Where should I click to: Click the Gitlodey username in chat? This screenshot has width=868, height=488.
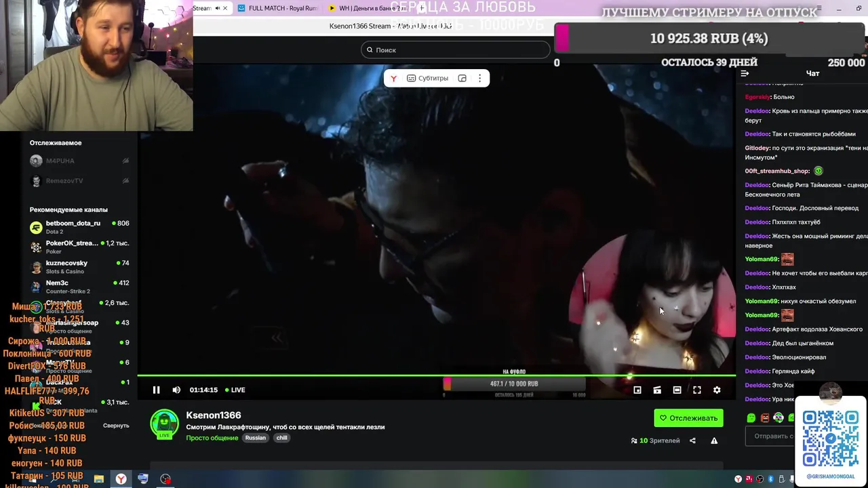(757, 148)
